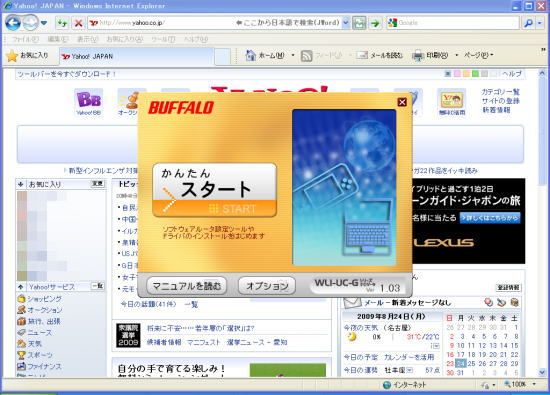Click the ショッピング service link
This screenshot has height=395, width=550.
tap(44, 299)
